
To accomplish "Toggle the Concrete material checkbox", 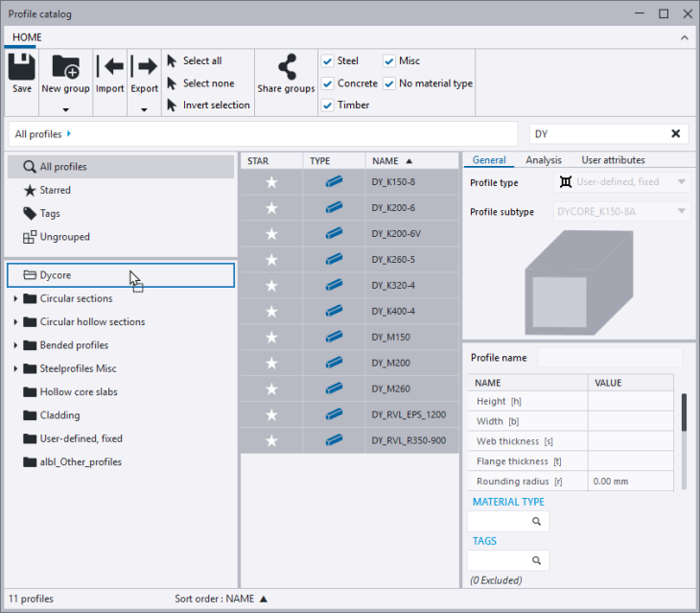I will 328,83.
